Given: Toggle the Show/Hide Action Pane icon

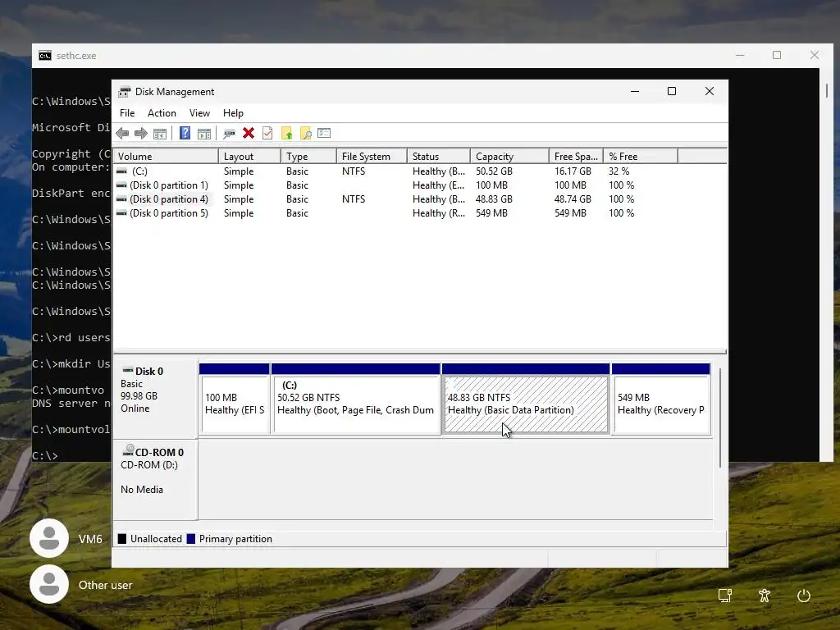Looking at the screenshot, I should point(204,134).
